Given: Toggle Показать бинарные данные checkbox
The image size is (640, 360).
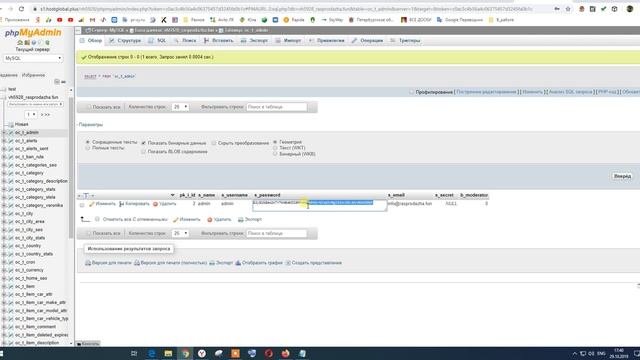Looking at the screenshot, I should pyautogui.click(x=143, y=143).
